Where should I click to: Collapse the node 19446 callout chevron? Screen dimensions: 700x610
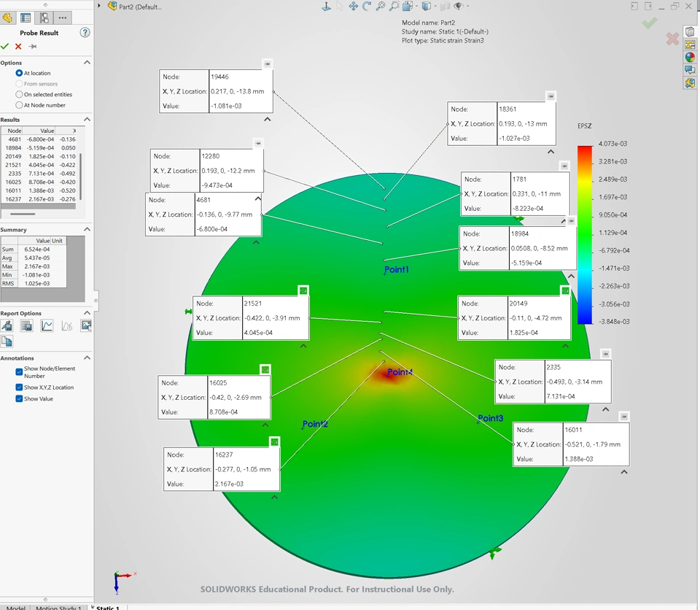(x=268, y=120)
